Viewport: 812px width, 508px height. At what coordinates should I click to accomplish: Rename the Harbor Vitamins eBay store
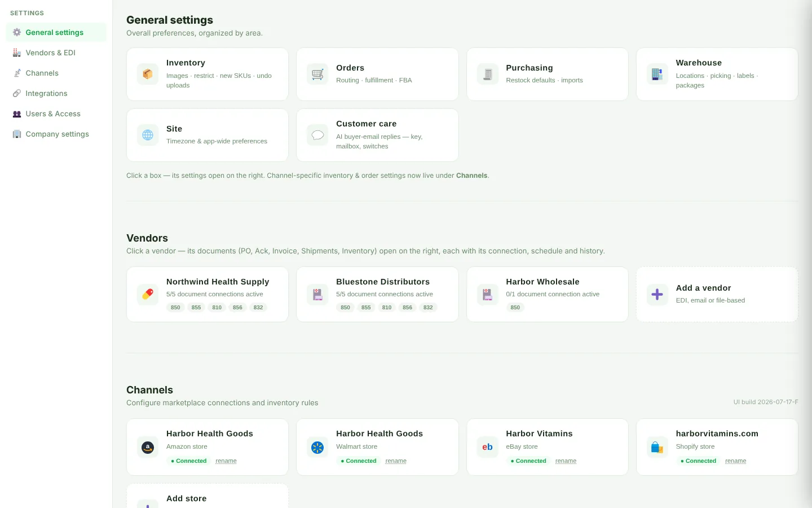pyautogui.click(x=566, y=461)
